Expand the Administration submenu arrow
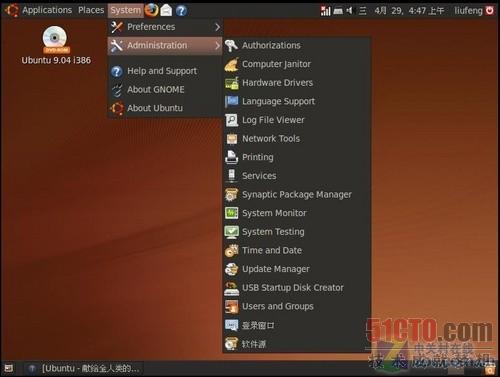 (217, 45)
